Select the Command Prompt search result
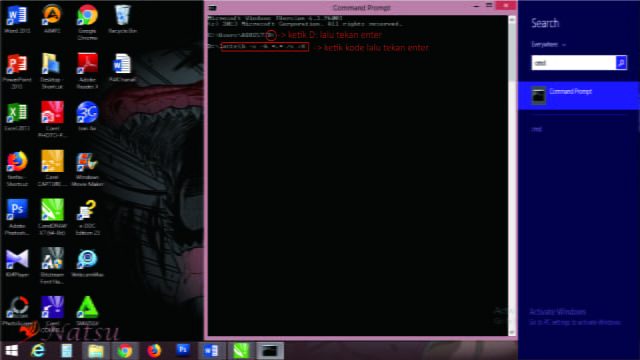 tap(579, 96)
